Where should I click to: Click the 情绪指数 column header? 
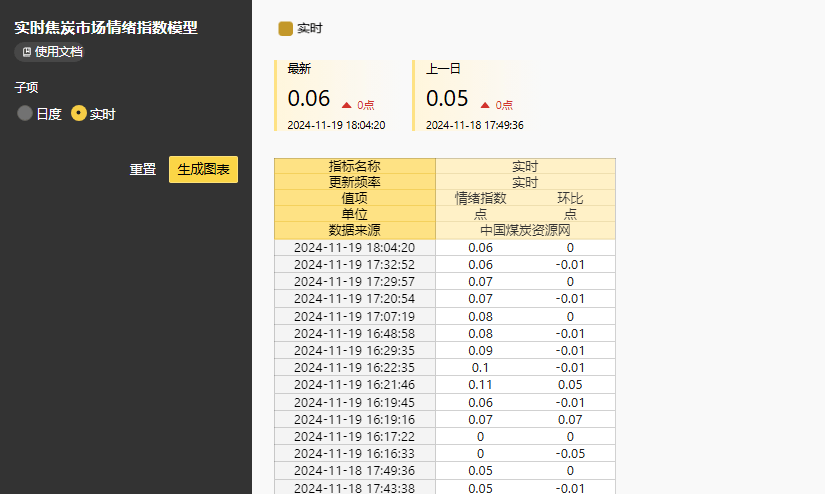coord(480,198)
